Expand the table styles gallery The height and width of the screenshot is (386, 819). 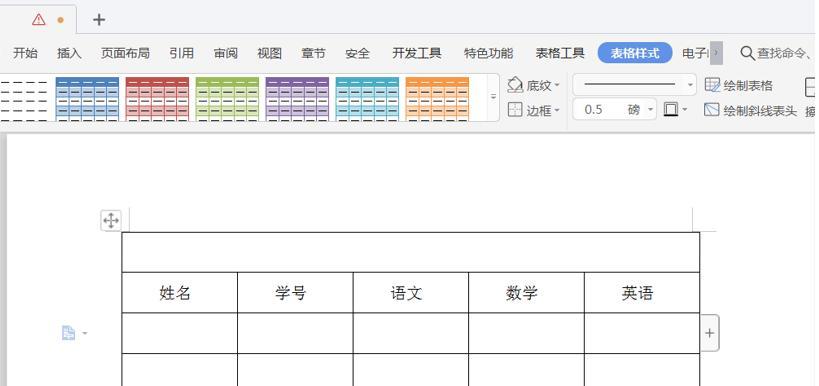point(493,97)
